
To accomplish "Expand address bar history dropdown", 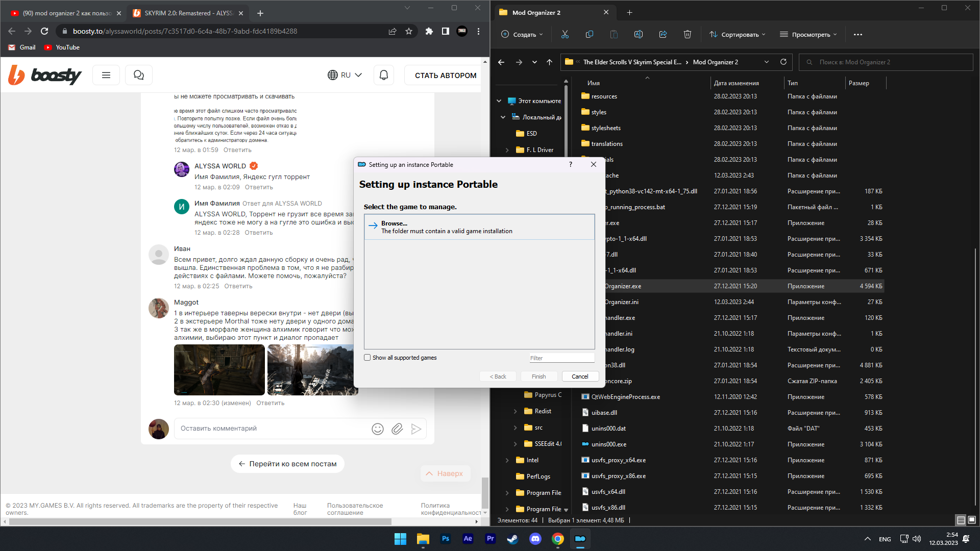I will 766,62.
